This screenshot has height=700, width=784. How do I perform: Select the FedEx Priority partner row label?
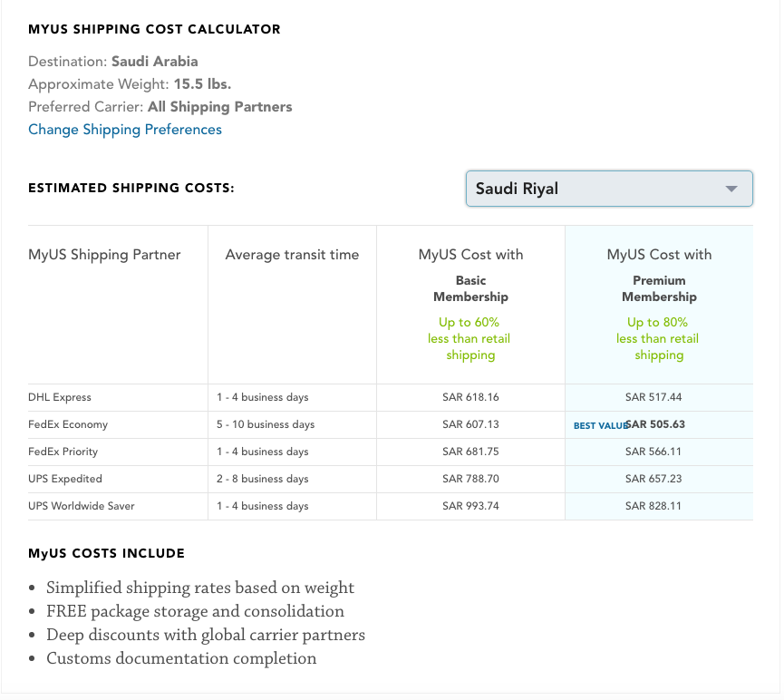pos(63,452)
